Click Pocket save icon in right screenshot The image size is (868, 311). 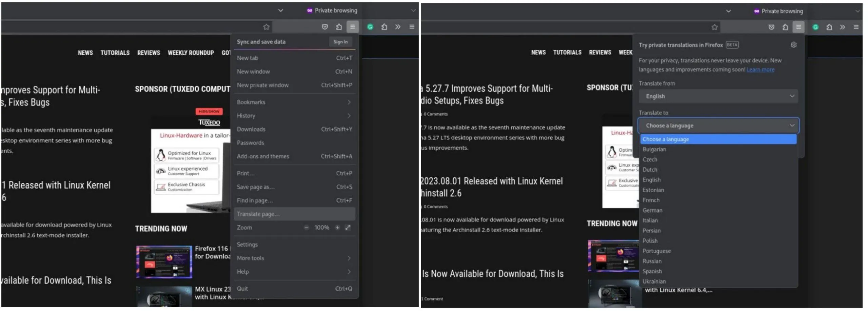[771, 27]
